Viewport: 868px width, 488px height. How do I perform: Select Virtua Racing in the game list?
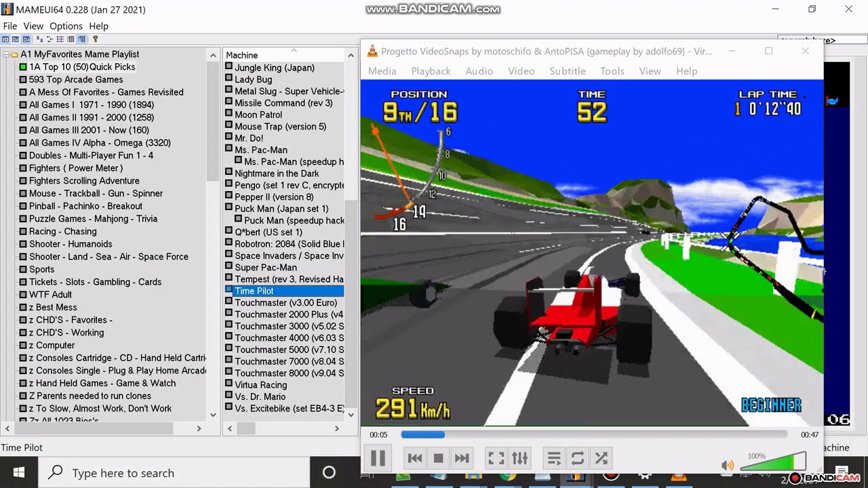point(261,385)
